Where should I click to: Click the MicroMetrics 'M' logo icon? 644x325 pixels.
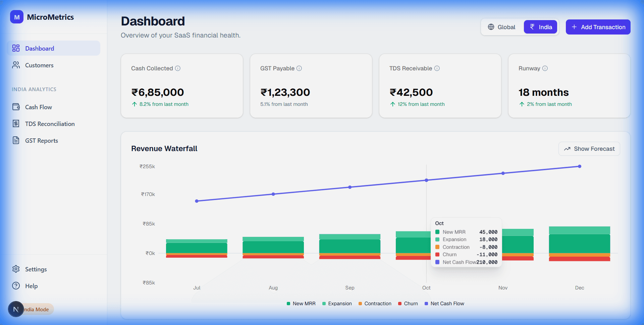(x=16, y=17)
